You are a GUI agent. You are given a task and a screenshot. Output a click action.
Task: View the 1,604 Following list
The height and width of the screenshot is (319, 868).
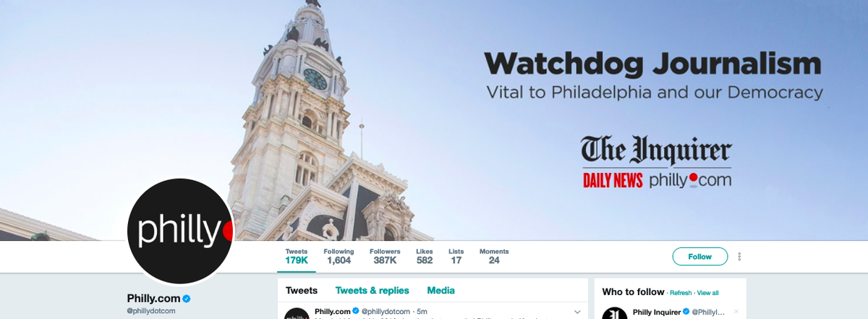pos(339,256)
